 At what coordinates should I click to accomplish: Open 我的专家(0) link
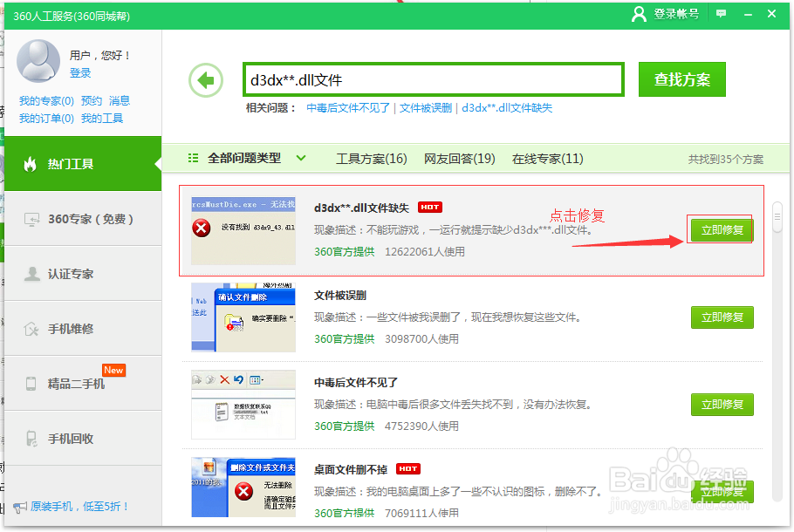click(46, 100)
